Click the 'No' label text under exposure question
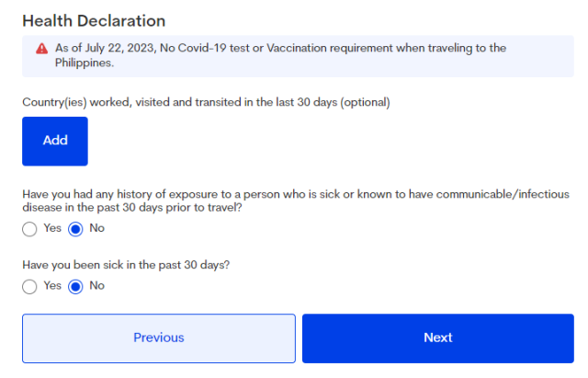 pyautogui.click(x=96, y=228)
